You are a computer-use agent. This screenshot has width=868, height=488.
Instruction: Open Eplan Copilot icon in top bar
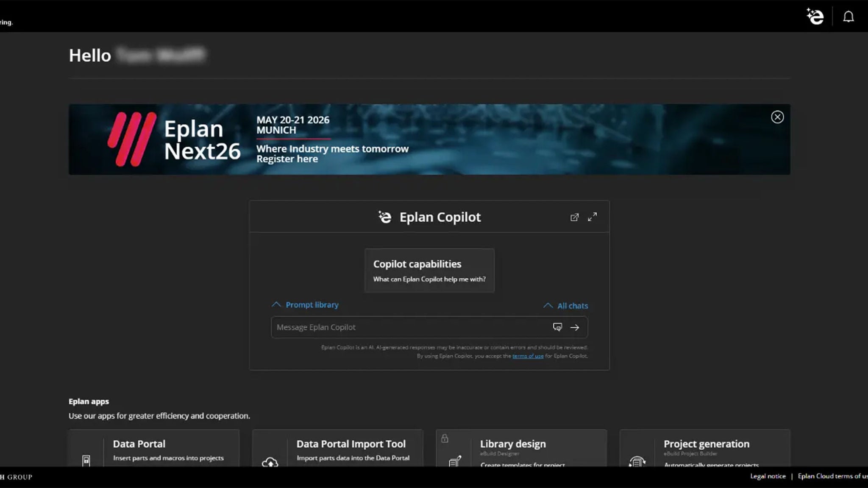pos(815,17)
